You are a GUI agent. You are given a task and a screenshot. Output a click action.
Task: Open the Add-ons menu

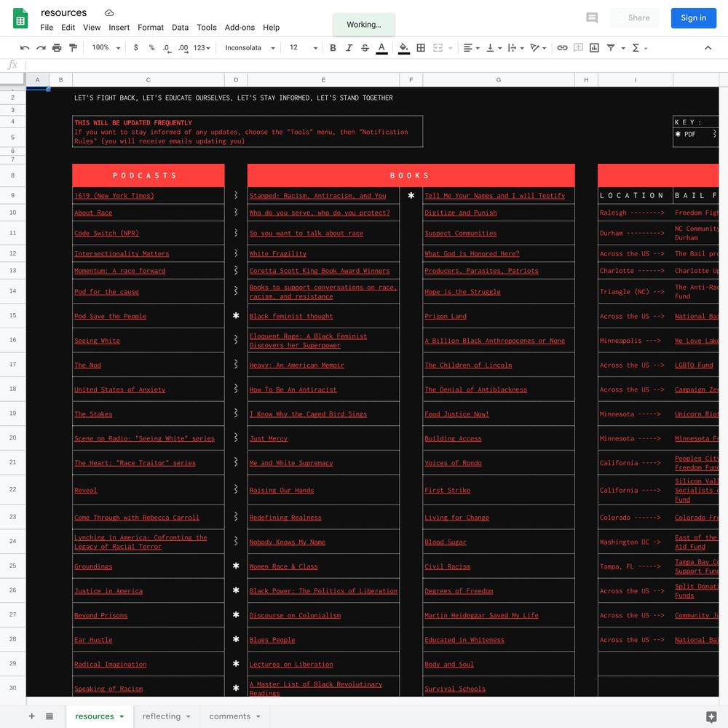[x=240, y=28]
